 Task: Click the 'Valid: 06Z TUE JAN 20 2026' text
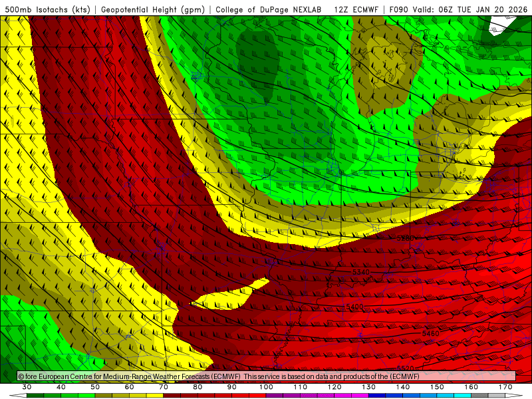coord(470,9)
